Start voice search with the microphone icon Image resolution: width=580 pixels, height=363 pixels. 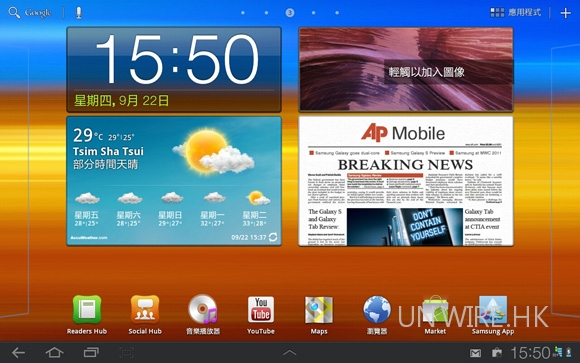pos(78,13)
